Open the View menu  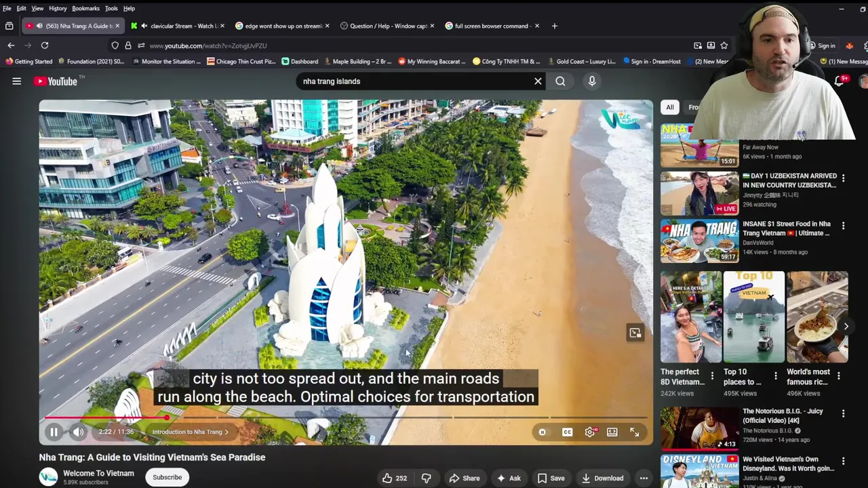[37, 8]
